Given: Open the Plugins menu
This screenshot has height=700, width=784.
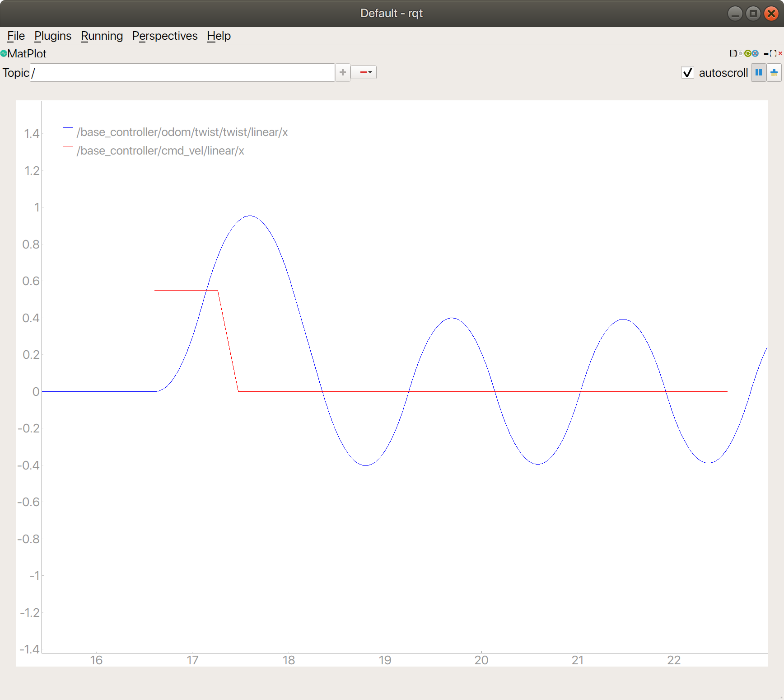Looking at the screenshot, I should (53, 36).
